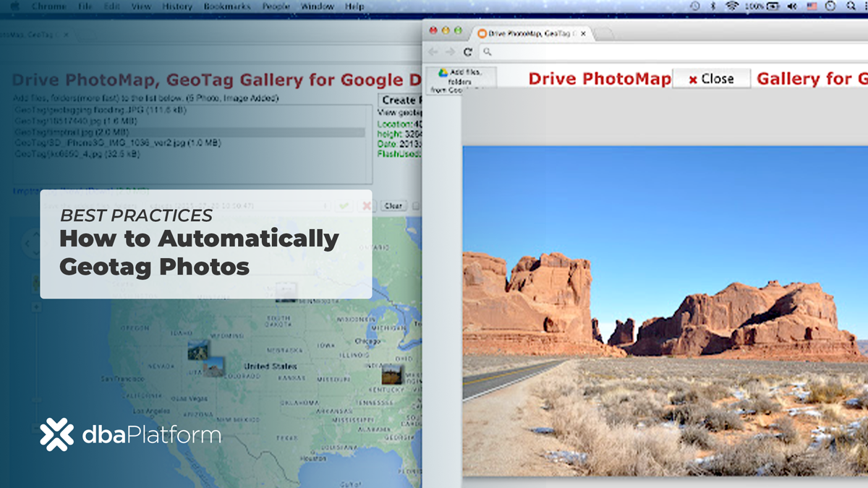
Task: Click the Close button over the photo
Action: (711, 79)
